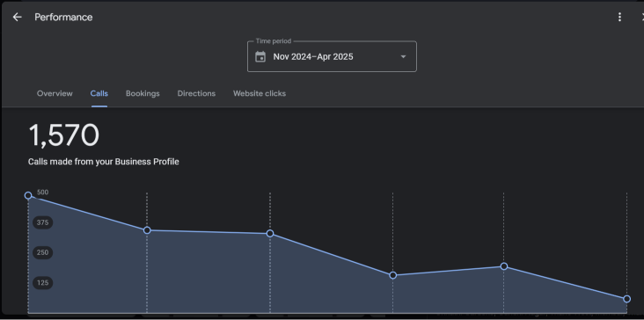The image size is (644, 320).
Task: Go back using the arrow beside Performance
Action: point(17,17)
